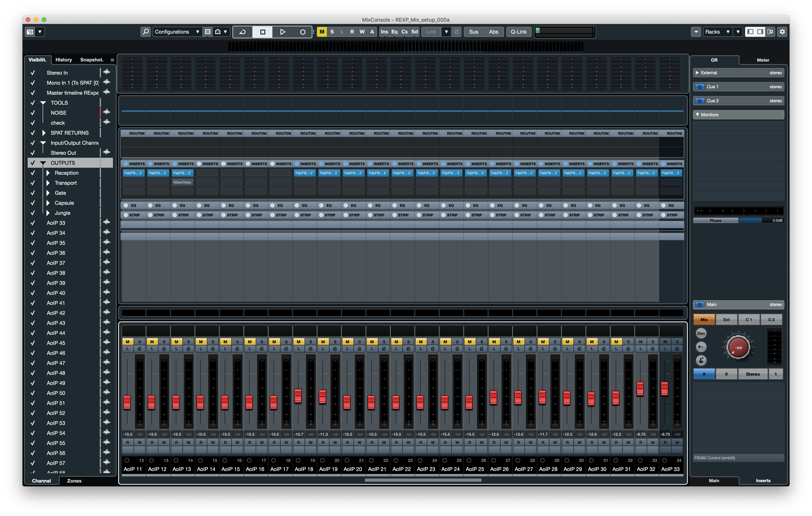Image resolution: width=812 pixels, height=516 pixels.
Task: Click the magnifier search channel icon
Action: (145, 32)
